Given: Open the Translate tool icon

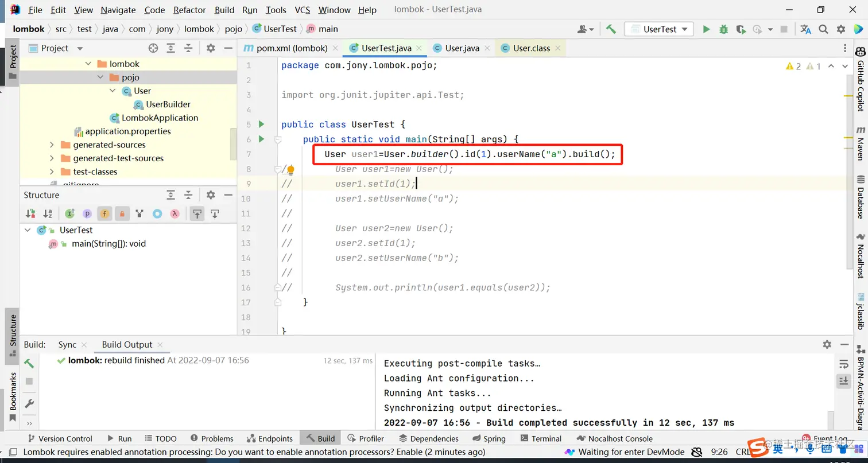Looking at the screenshot, I should (806, 29).
